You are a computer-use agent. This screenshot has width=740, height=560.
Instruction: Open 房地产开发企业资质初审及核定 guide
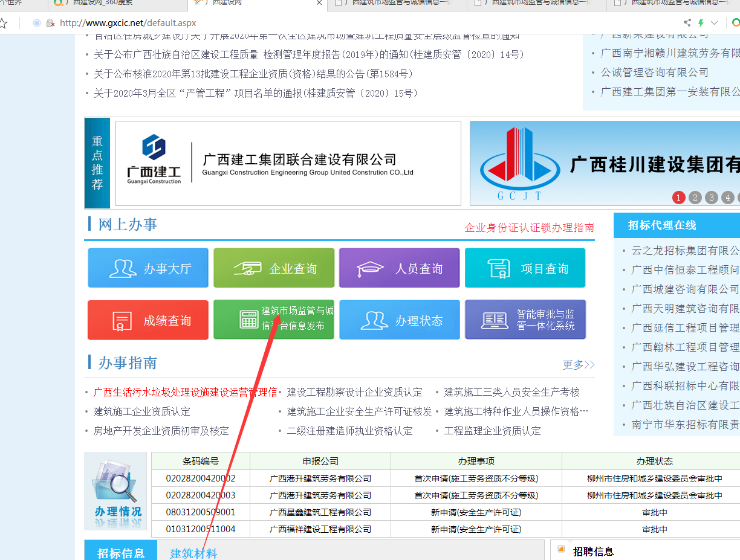point(161,431)
